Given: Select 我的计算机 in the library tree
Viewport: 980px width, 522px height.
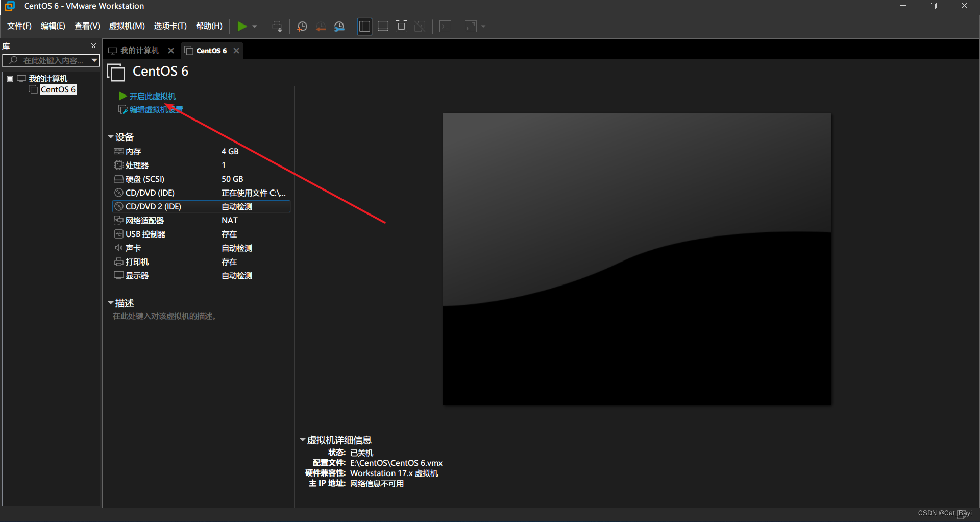Looking at the screenshot, I should 48,79.
